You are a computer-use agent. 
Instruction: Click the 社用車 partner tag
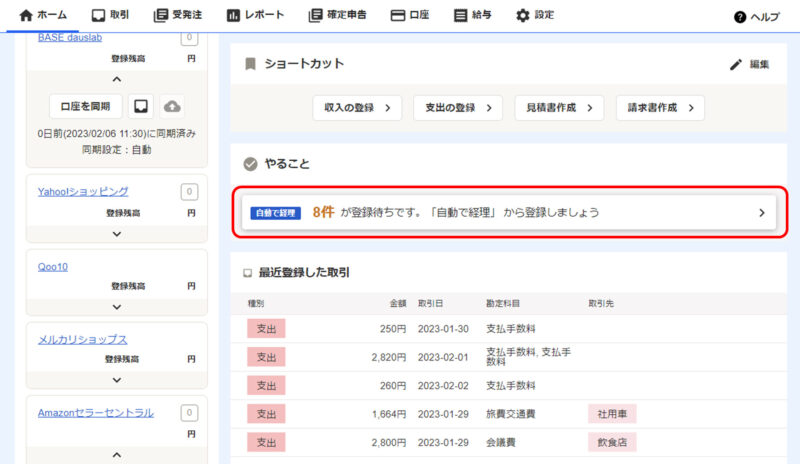point(612,414)
